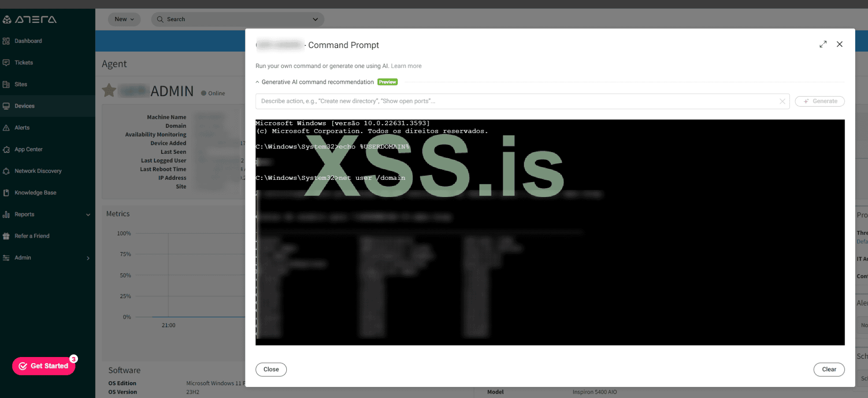The width and height of the screenshot is (868, 398).
Task: Open the New dropdown menu
Action: point(124,19)
